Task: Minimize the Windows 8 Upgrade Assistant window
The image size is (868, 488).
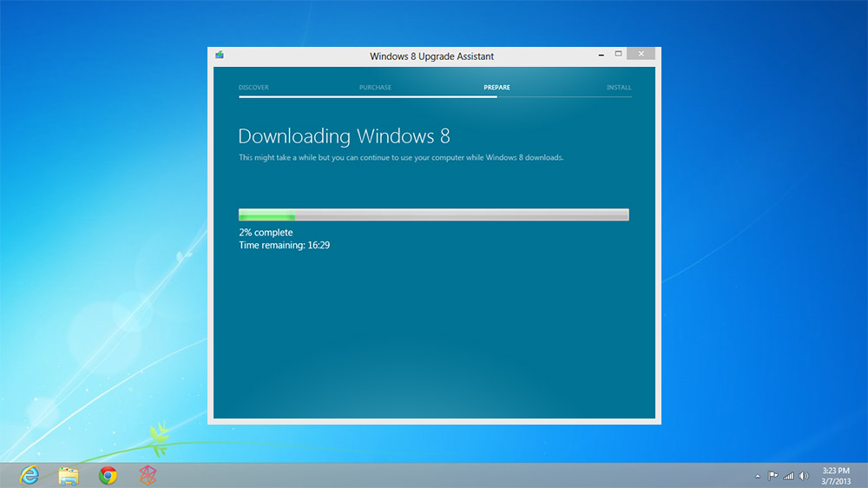Action: [602, 55]
